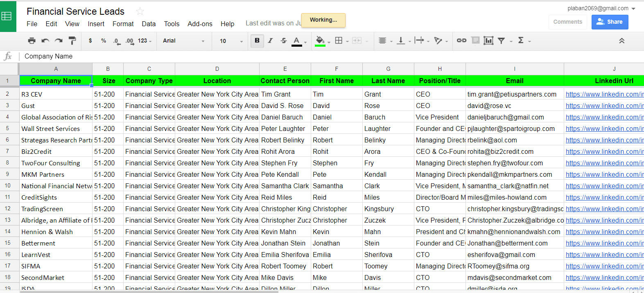Open the fill color picker
644x293 pixels.
pyautogui.click(x=320, y=41)
